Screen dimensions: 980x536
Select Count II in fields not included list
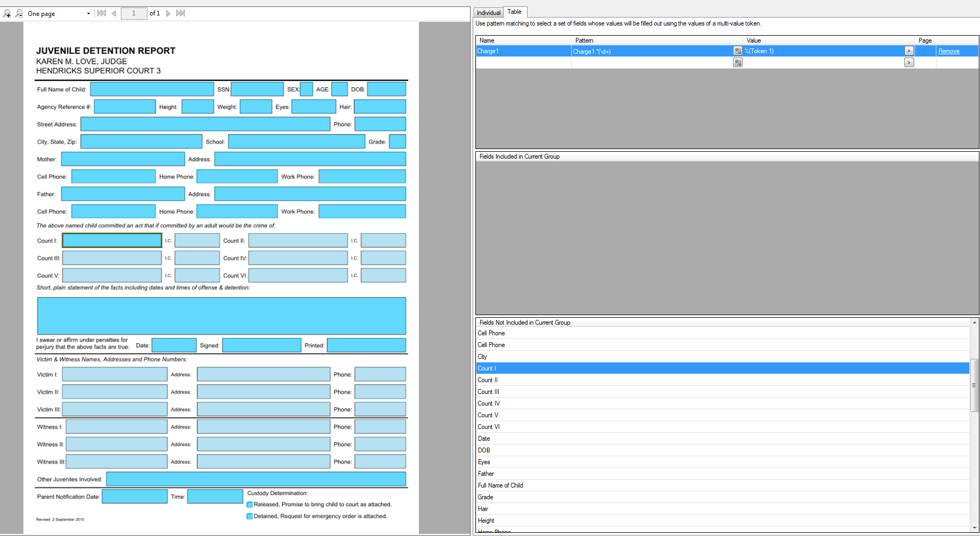point(488,380)
